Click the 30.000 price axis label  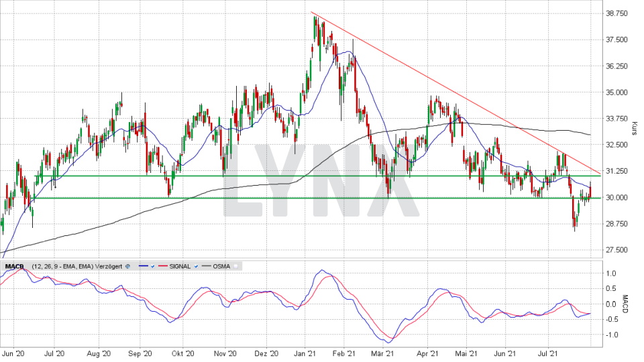[x=616, y=197]
